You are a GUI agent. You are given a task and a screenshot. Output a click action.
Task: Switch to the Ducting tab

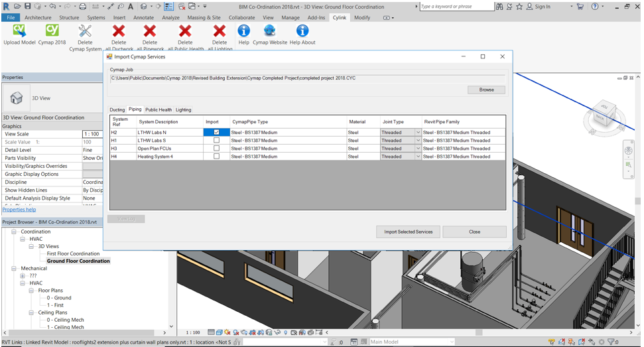117,109
